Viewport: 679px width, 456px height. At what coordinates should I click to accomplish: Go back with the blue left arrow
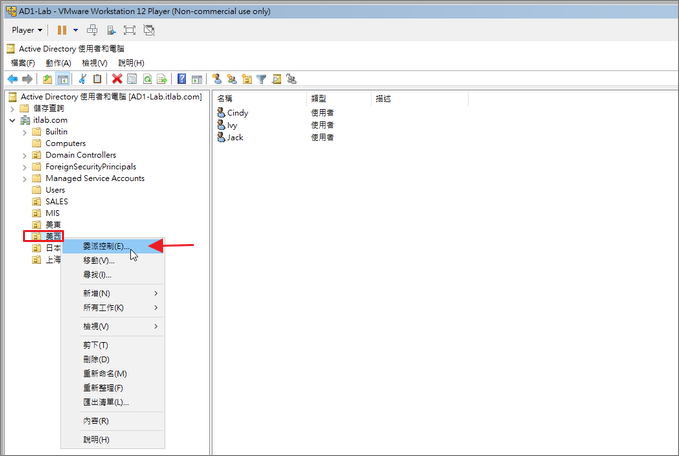click(13, 79)
